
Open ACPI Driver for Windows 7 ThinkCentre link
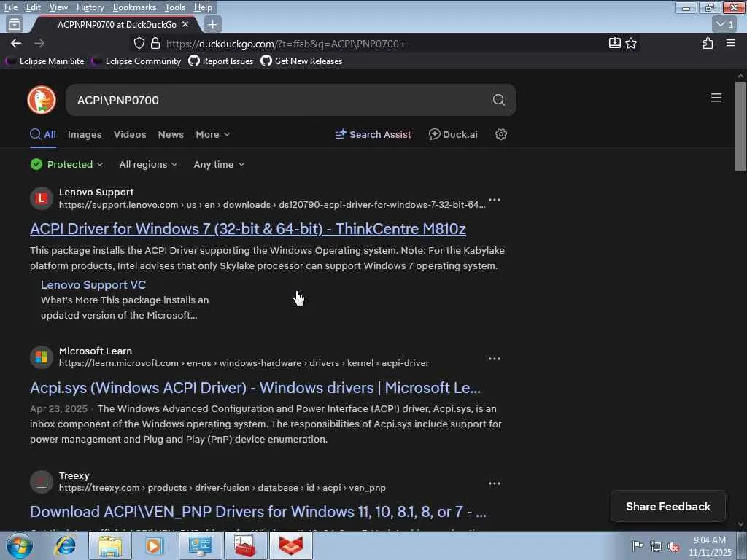pyautogui.click(x=248, y=228)
